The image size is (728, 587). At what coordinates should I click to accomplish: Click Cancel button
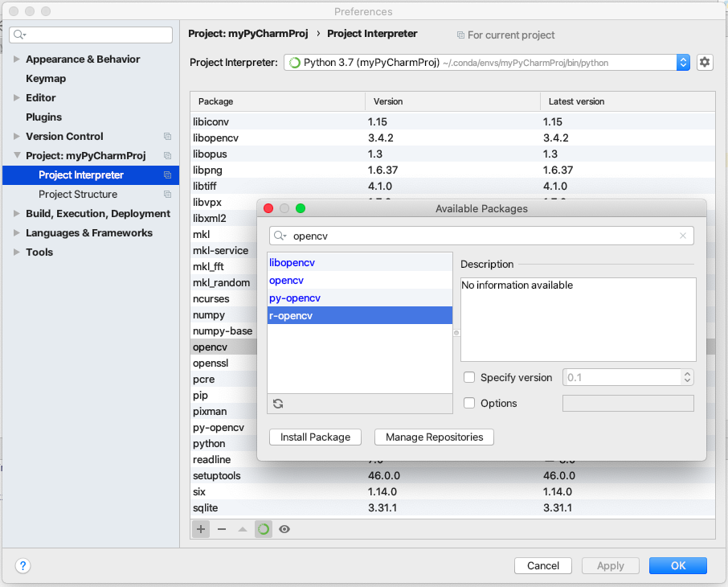pos(542,565)
